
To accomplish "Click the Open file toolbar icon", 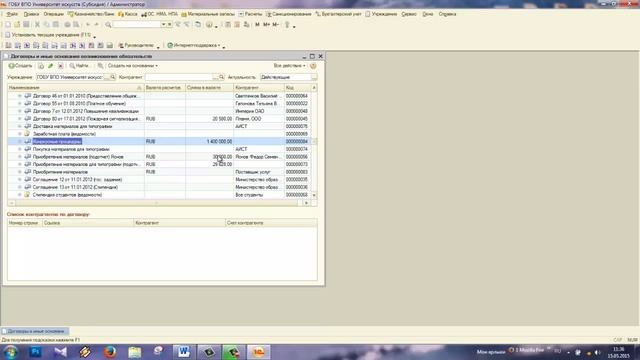I will (x=17, y=24).
